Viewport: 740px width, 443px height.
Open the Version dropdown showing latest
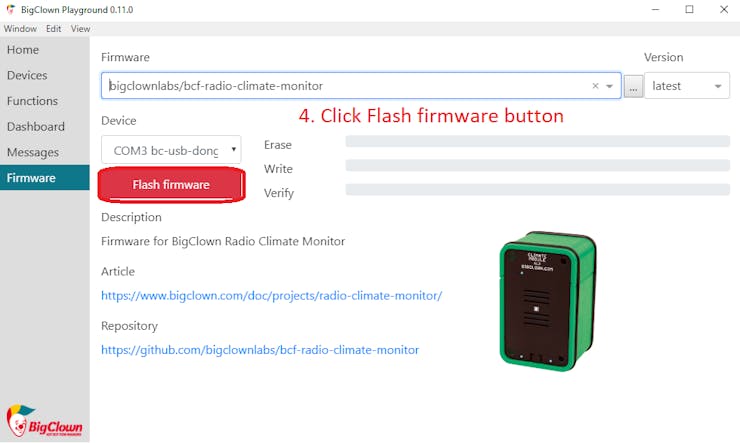pos(687,86)
